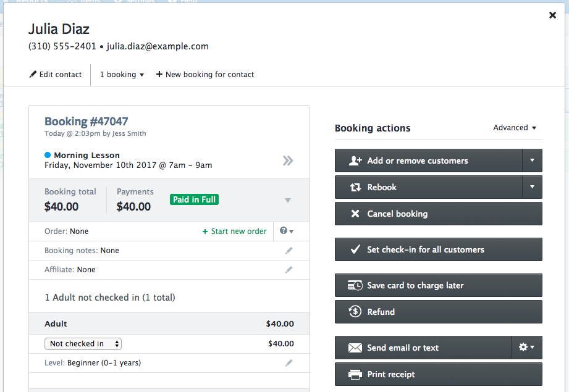Screen dimensions: 569x392
Task: Click the pencil icon beside Booking notes
Action: coord(289,251)
